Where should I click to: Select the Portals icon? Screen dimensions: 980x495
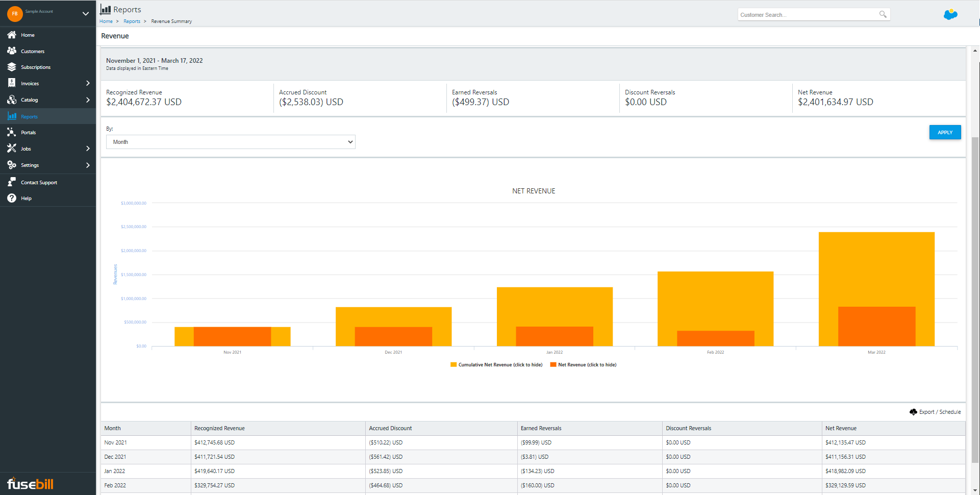pyautogui.click(x=11, y=132)
